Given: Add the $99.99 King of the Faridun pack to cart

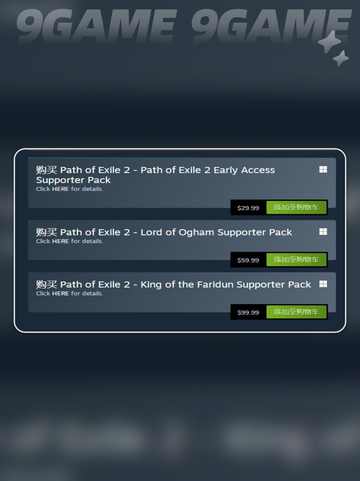Looking at the screenshot, I should pyautogui.click(x=296, y=312).
